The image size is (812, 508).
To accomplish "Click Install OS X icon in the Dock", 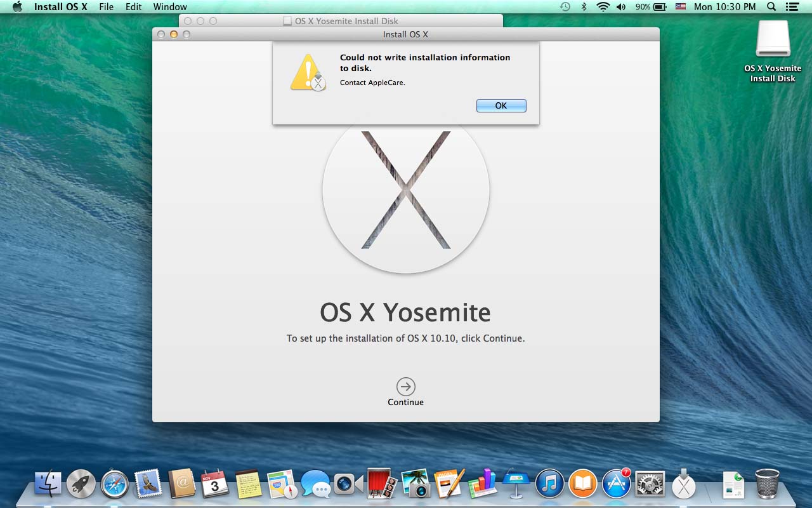I will (x=684, y=485).
